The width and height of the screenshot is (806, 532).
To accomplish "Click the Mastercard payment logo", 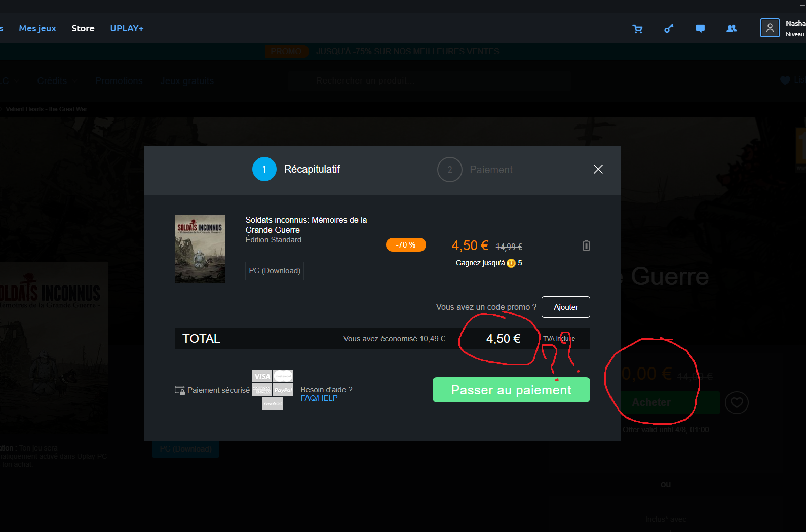I will tap(283, 376).
